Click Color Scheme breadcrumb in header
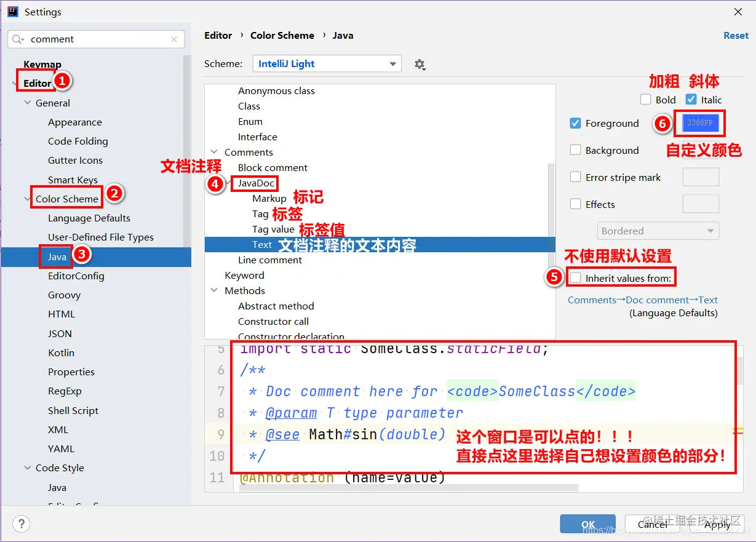This screenshot has height=542, width=756. [282, 36]
